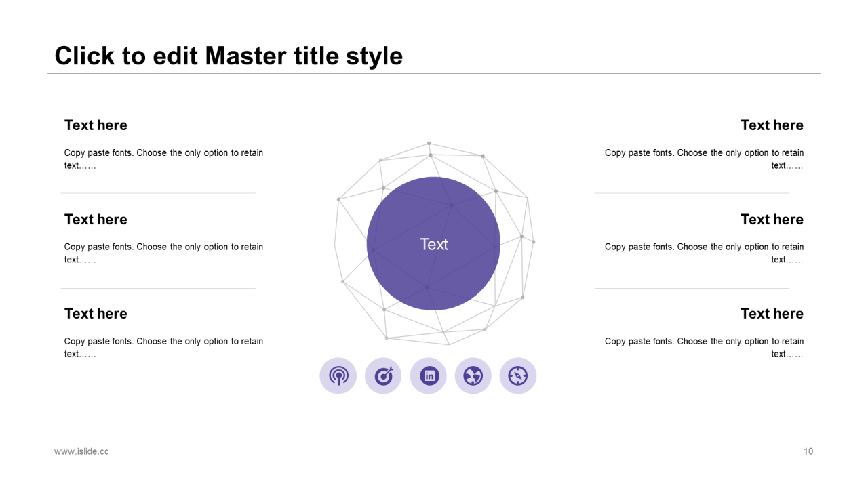Click bottom-right "Copy paste fonts" paragraph
868x488 pixels.
point(704,348)
